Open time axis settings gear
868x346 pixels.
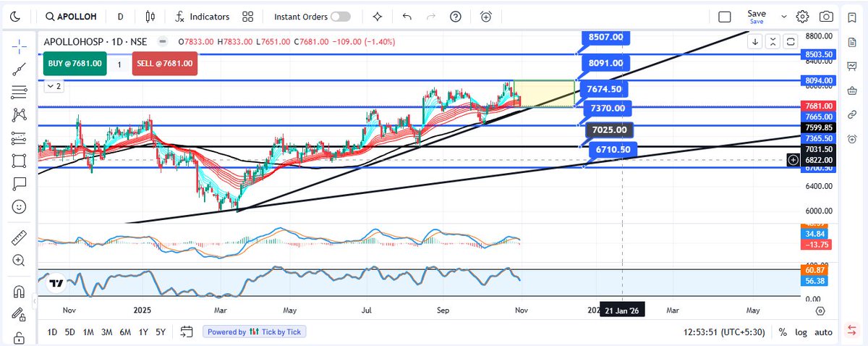click(x=820, y=311)
